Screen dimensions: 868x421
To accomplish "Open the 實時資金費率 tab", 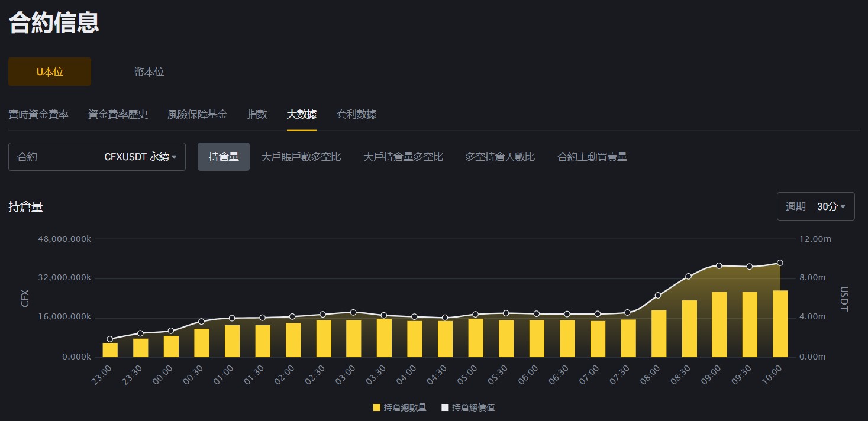I will (38, 114).
